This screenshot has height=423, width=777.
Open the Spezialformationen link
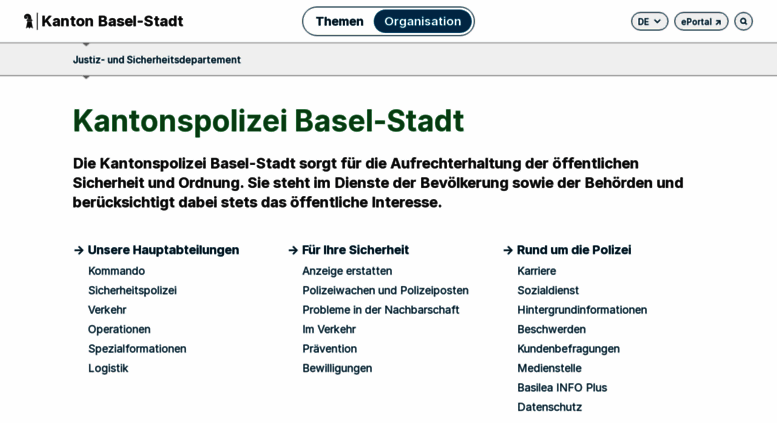[x=137, y=349]
